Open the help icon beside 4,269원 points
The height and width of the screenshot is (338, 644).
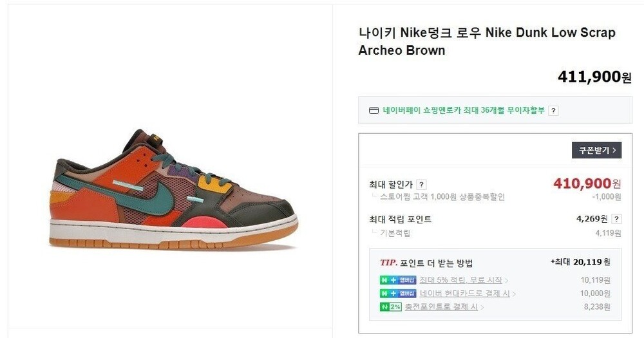616,219
